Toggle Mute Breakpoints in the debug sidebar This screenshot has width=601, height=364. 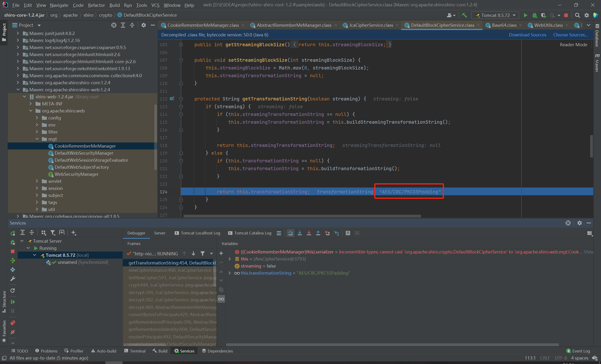click(13, 332)
